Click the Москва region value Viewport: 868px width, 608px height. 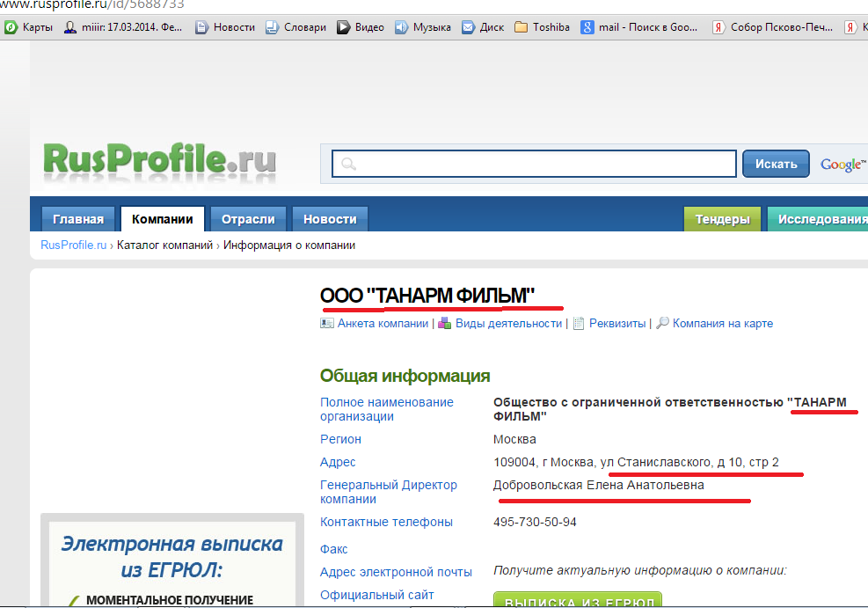coord(514,439)
